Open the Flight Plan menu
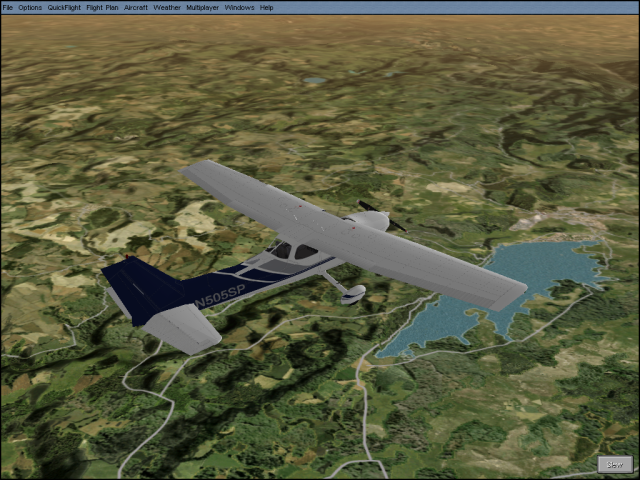 click(x=102, y=7)
